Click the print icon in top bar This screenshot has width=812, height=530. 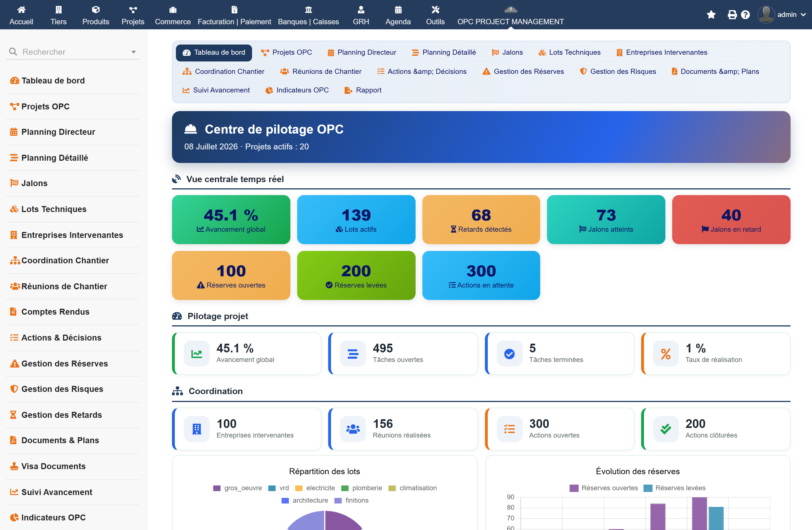click(732, 15)
